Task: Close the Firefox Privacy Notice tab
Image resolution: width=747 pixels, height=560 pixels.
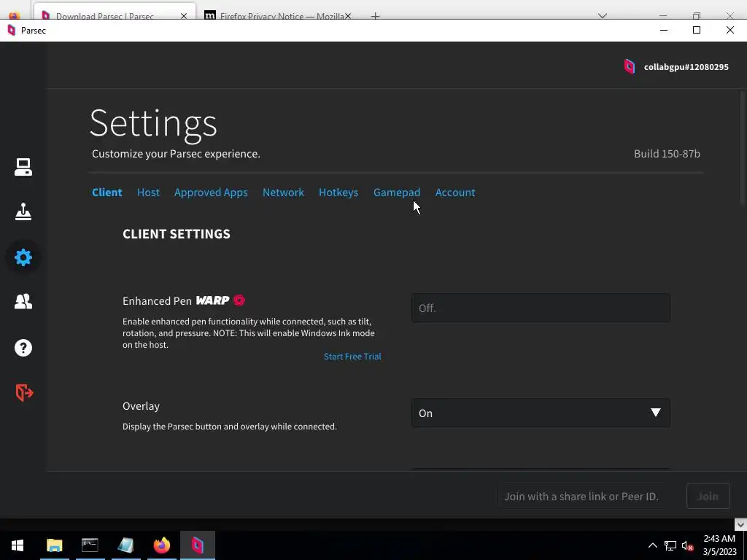Action: tap(348, 16)
